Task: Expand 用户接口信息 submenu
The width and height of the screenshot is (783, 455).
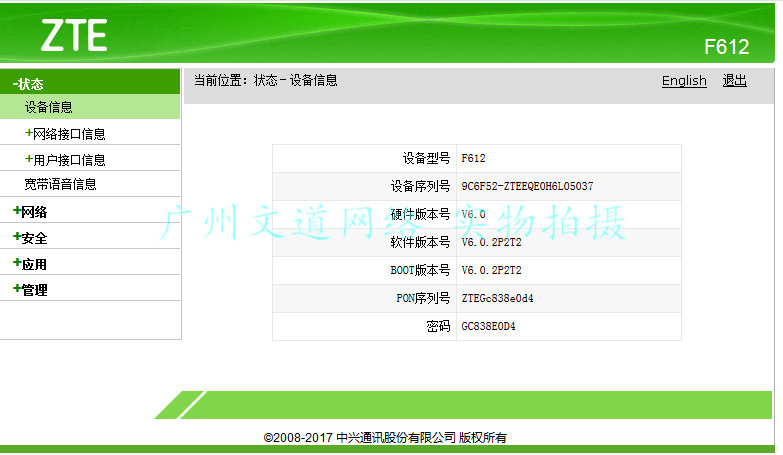Action: tap(65, 160)
